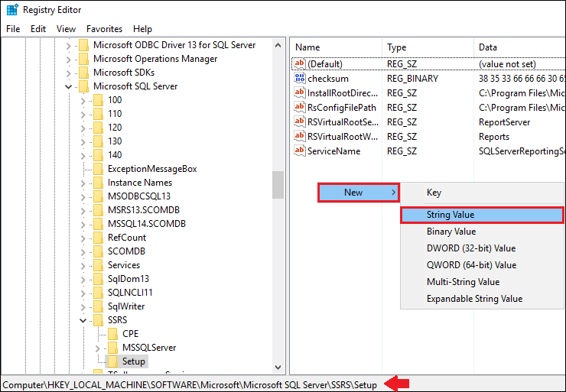Expand the Microsoft ODBC Driver 13 key
Viewport: 566px width, 392px height.
click(x=68, y=45)
